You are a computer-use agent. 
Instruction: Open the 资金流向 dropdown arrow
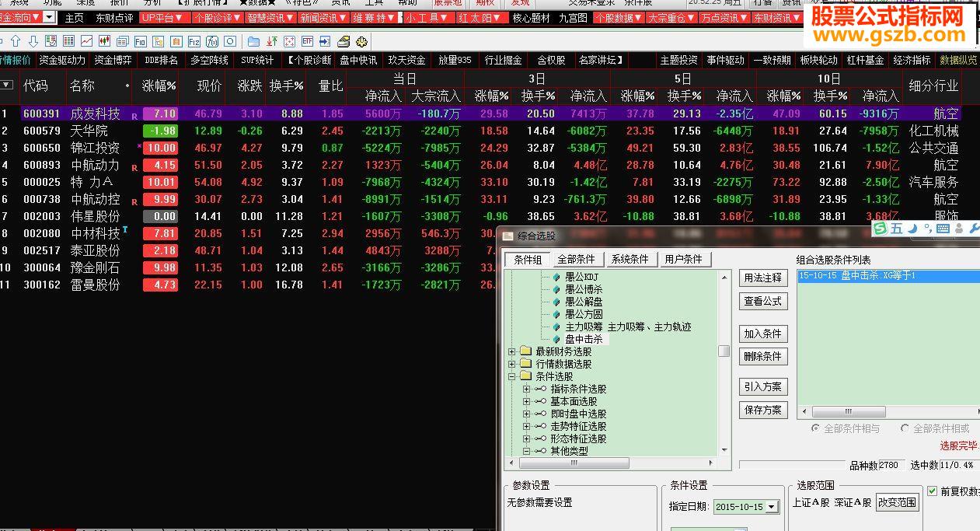(x=49, y=17)
